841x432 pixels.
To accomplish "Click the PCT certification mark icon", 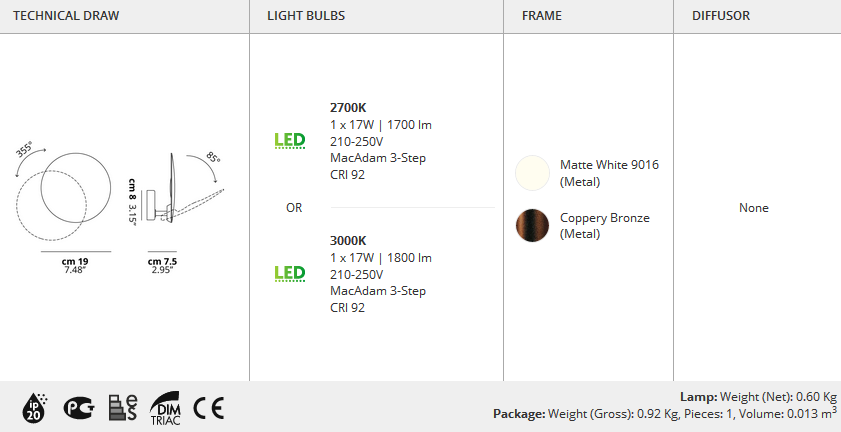I will [x=78, y=407].
